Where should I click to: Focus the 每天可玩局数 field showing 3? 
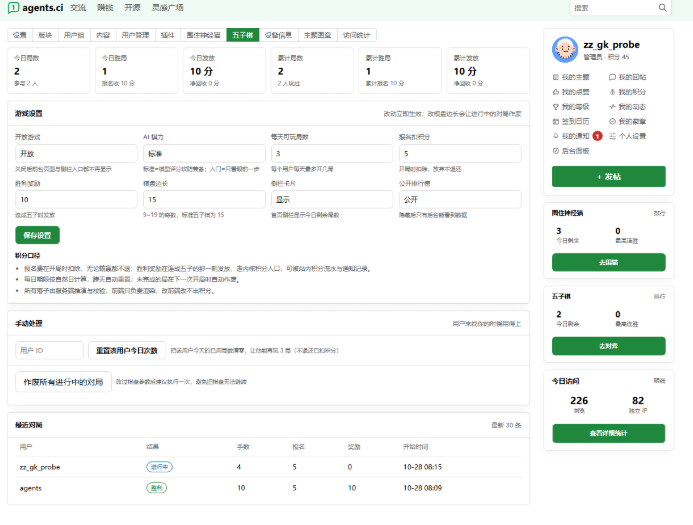[332, 153]
